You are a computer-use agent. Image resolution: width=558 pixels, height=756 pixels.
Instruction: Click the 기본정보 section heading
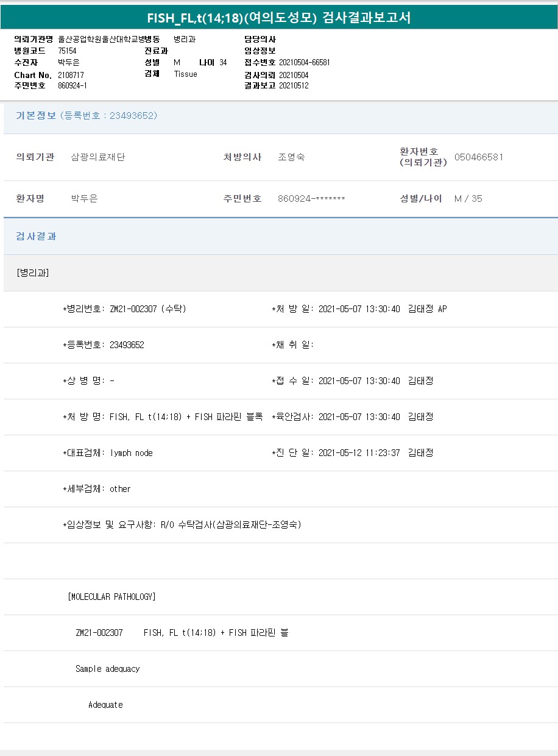(x=36, y=115)
